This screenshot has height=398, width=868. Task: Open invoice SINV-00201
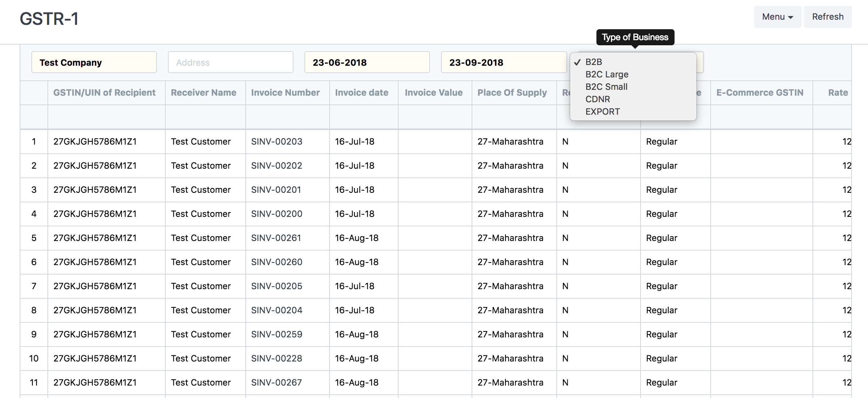276,190
